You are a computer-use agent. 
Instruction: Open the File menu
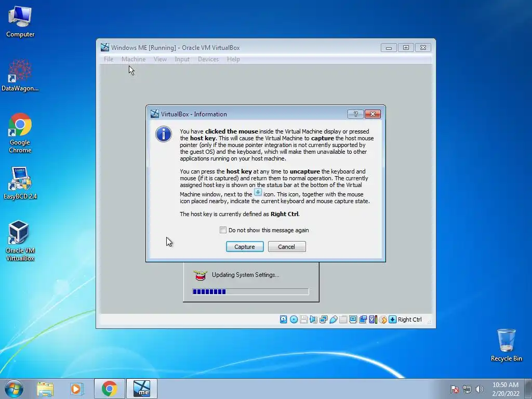point(109,59)
